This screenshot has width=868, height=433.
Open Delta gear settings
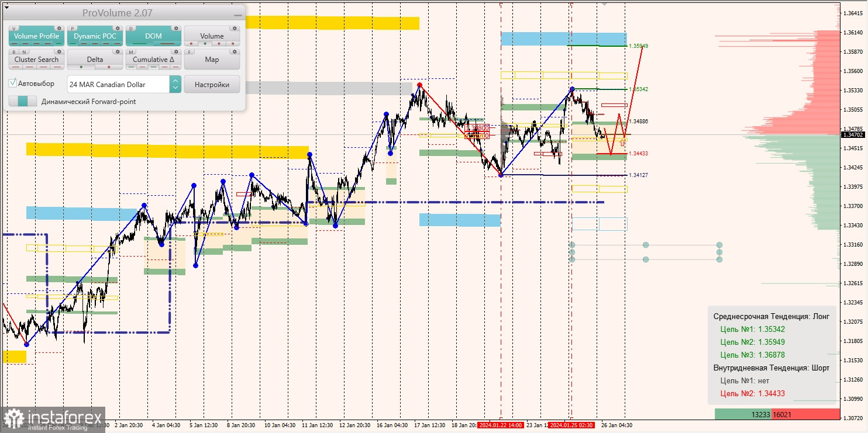(118, 51)
